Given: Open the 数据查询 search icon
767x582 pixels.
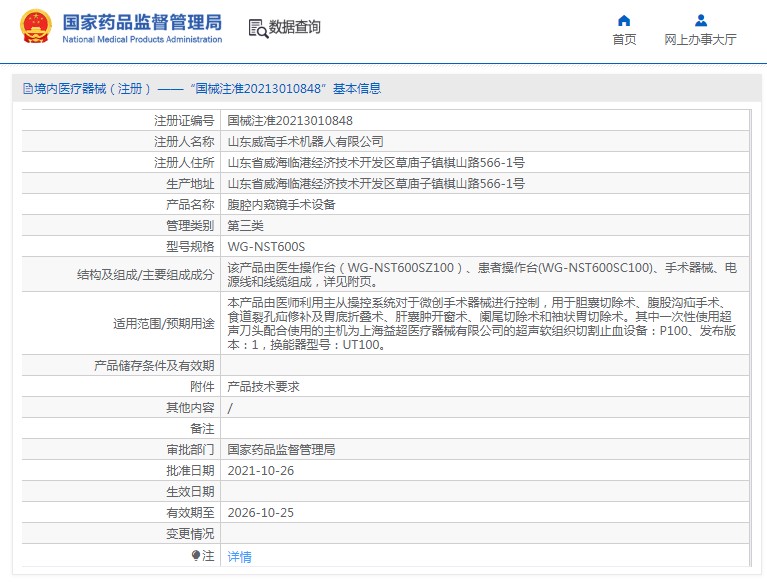Looking at the screenshot, I should click(x=258, y=28).
